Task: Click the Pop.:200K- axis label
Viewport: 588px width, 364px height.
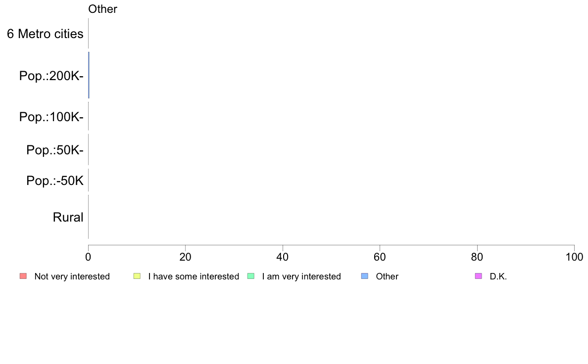Action: 51,76
